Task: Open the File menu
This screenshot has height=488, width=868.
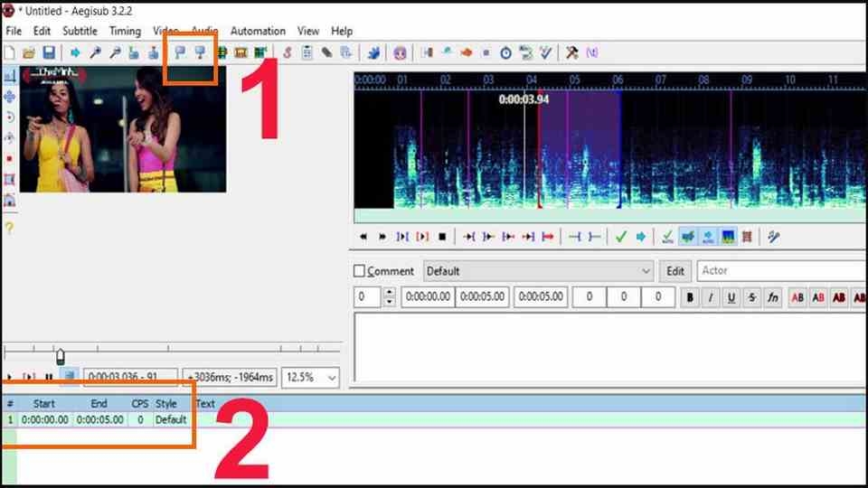Action: [14, 31]
